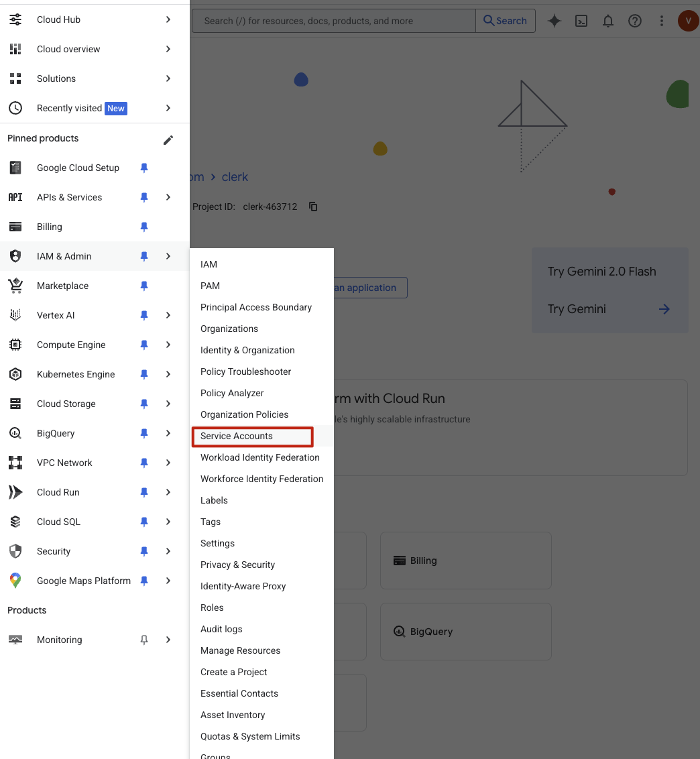Click the user account avatar
The image size is (700, 759).
688,21
